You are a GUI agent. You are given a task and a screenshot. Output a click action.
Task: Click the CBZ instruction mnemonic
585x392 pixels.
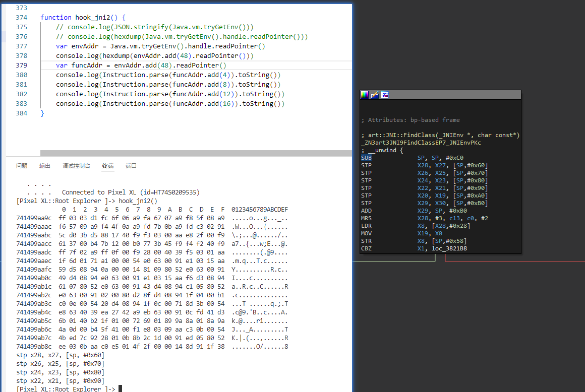tap(366, 248)
